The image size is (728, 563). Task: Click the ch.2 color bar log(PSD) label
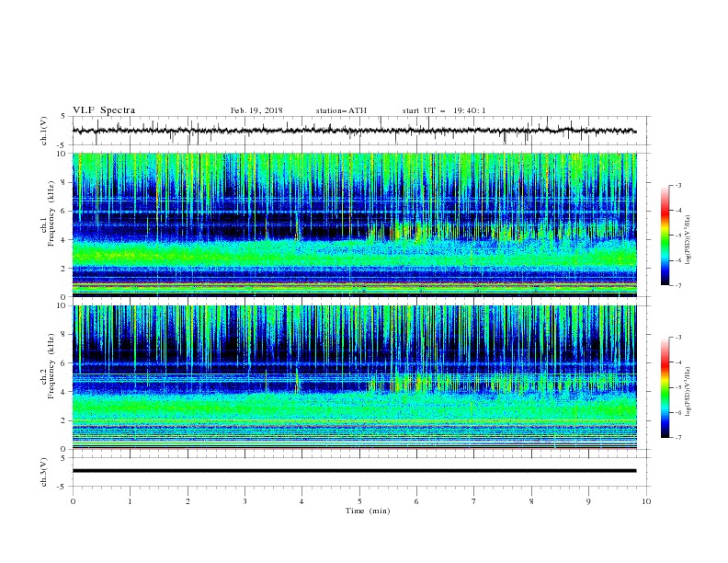click(688, 392)
